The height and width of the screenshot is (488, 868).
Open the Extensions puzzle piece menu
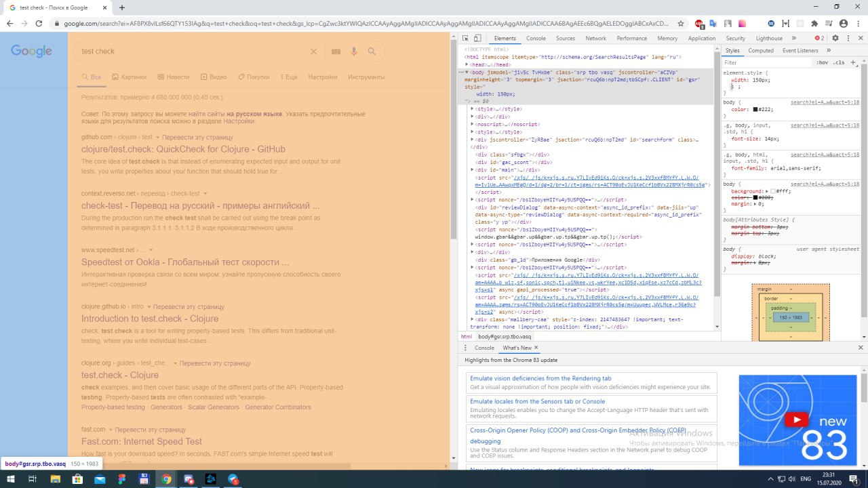click(x=814, y=23)
